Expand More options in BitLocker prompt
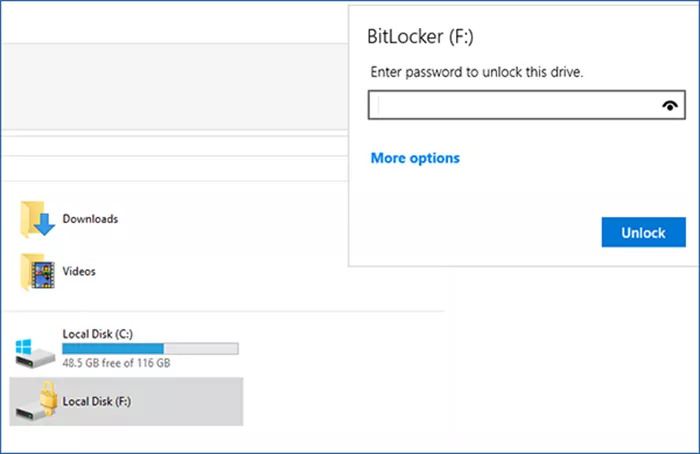Screen dimensions: 700x454 click(x=415, y=158)
